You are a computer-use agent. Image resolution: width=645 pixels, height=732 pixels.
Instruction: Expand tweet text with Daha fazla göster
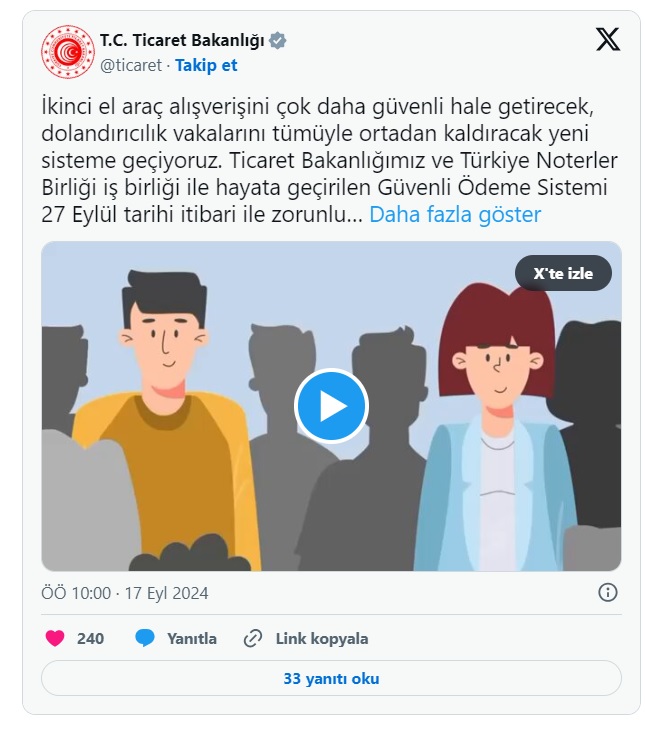pyautogui.click(x=455, y=215)
